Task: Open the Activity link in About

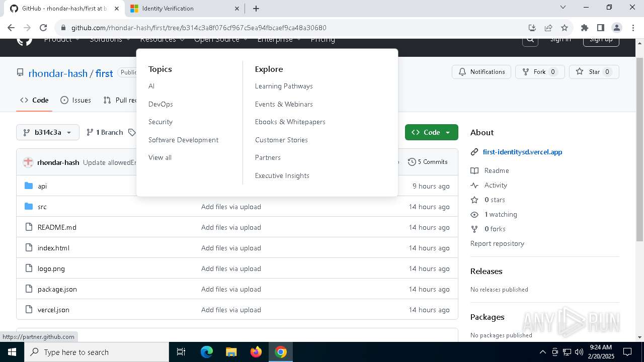Action: pyautogui.click(x=496, y=185)
